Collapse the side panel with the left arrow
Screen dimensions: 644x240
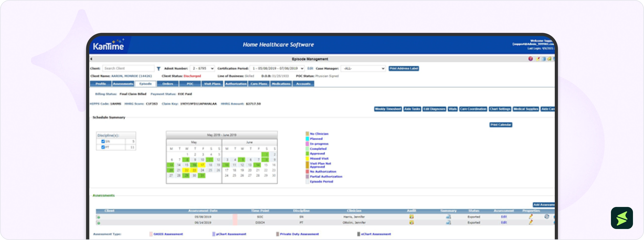point(91,59)
